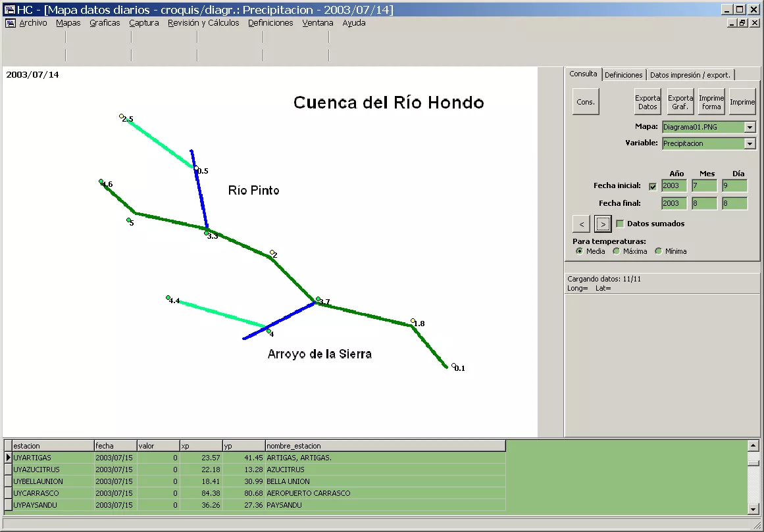Select the Máxima temperature radio button
Screen dimensions: 764x532
[x=617, y=251]
